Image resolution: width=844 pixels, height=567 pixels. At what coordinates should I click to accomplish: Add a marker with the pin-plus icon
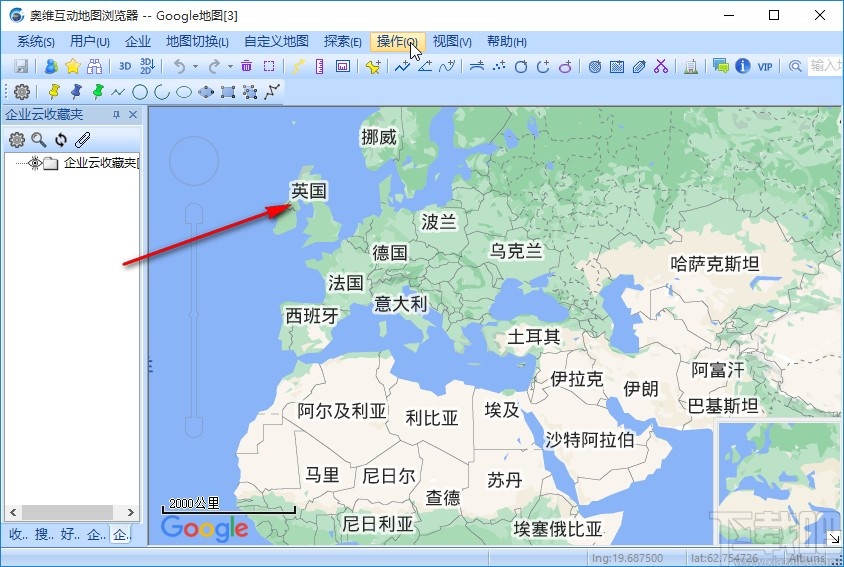[373, 66]
